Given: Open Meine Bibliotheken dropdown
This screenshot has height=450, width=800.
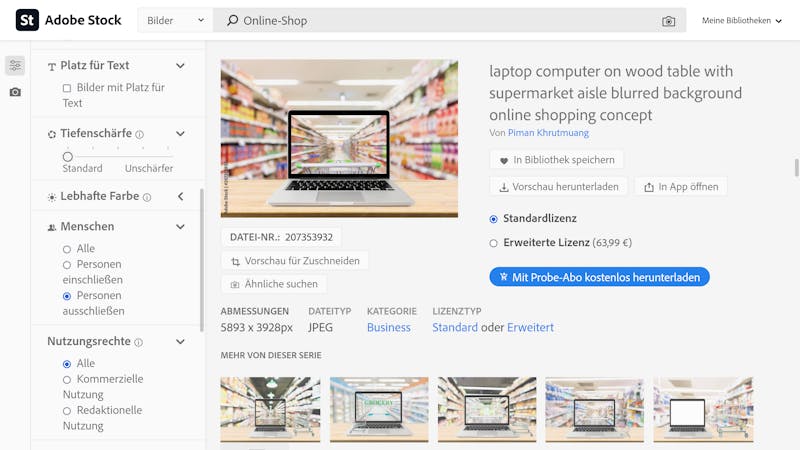Looking at the screenshot, I should pos(741,20).
